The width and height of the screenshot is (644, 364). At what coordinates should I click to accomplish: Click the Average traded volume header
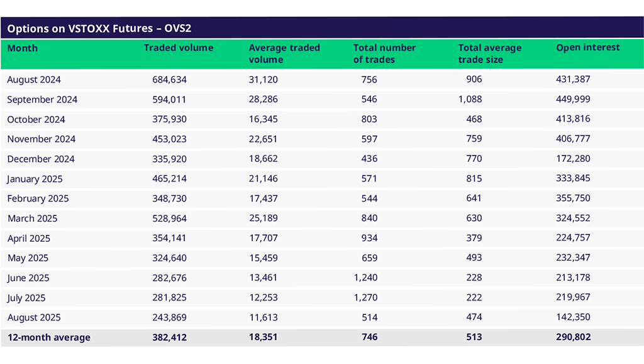pos(284,54)
